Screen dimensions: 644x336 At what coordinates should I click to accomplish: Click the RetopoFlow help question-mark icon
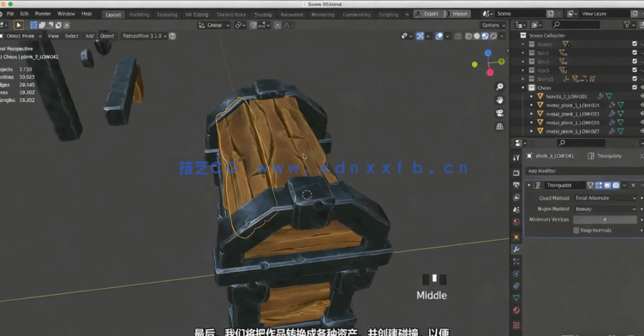(x=172, y=36)
